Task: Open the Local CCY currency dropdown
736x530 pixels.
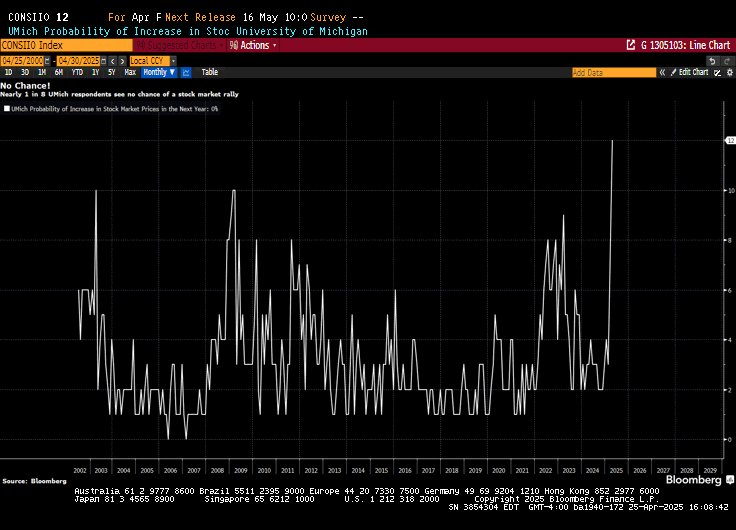Action: (150, 60)
